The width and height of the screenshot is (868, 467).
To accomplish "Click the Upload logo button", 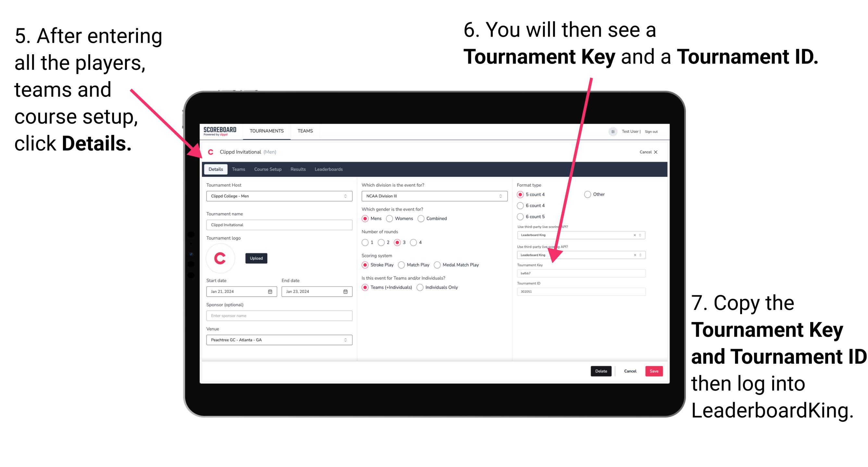I will coord(256,258).
